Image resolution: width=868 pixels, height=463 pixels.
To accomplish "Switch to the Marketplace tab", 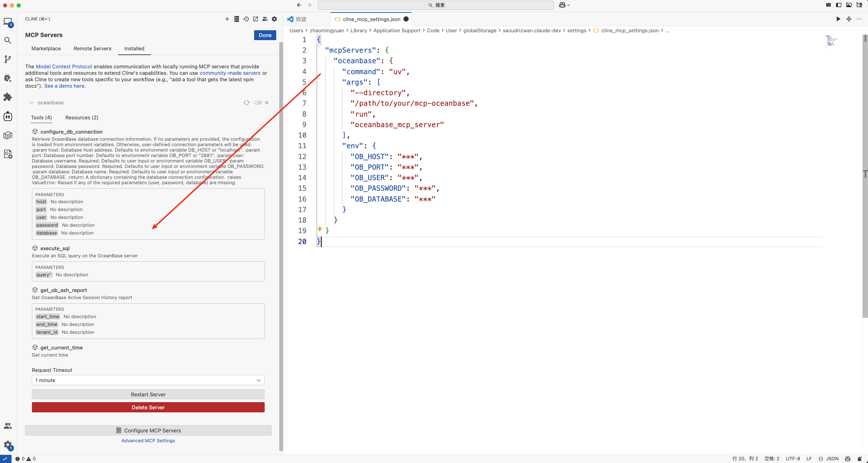I will [46, 49].
